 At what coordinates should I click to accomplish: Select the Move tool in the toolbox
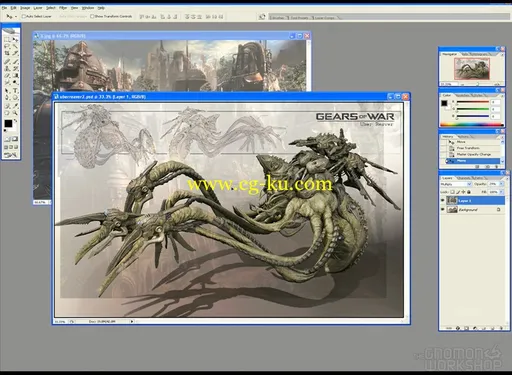(15, 39)
